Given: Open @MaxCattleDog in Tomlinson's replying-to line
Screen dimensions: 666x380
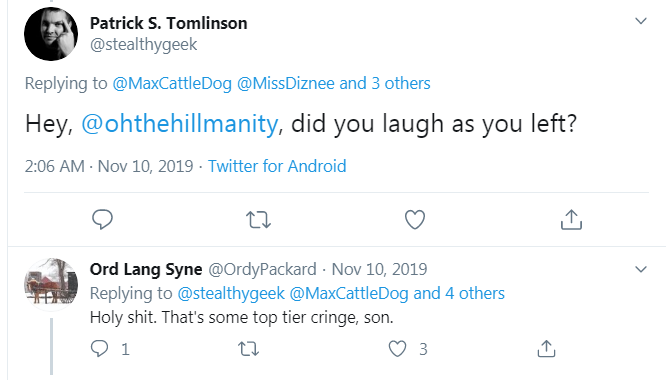Looking at the screenshot, I should (x=172, y=83).
